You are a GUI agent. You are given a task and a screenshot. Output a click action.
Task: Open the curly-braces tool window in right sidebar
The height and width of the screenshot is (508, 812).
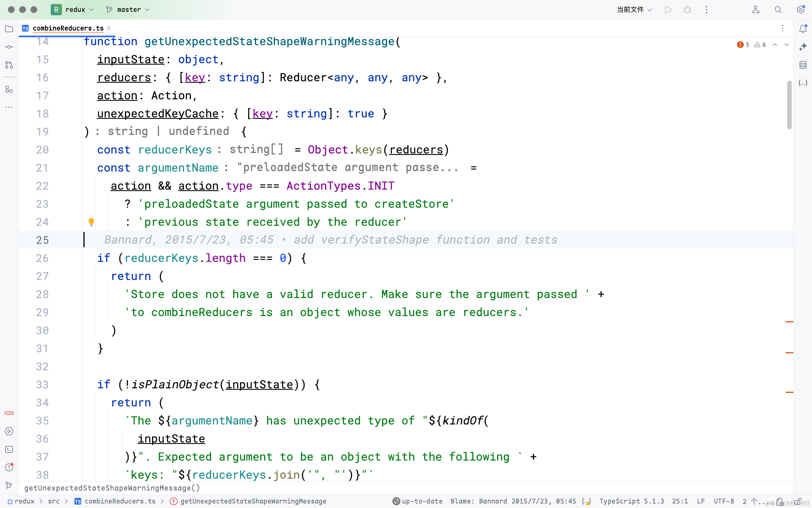pyautogui.click(x=803, y=83)
